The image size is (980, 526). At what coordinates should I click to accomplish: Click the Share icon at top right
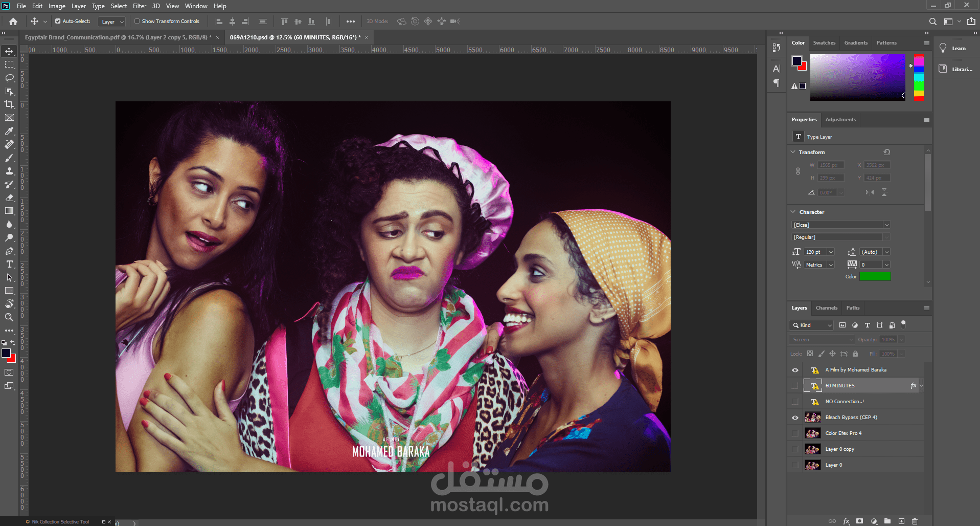[x=971, y=21]
